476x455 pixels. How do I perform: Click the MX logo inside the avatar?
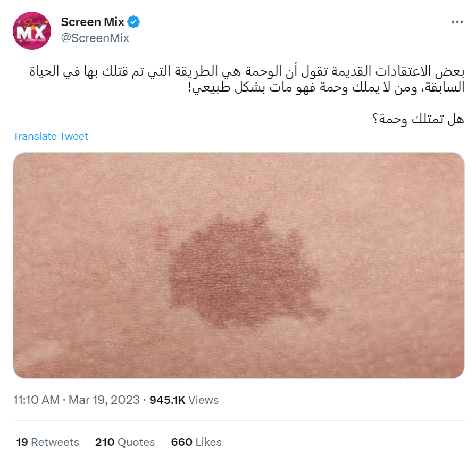[x=31, y=31]
